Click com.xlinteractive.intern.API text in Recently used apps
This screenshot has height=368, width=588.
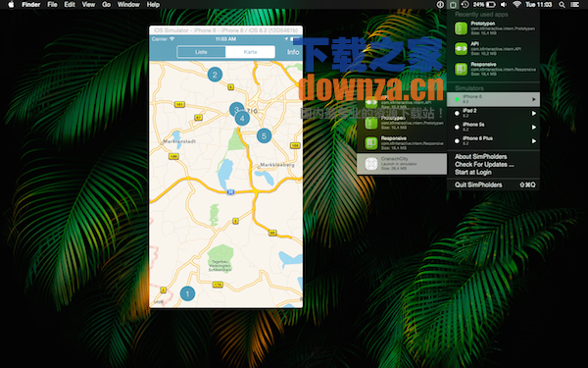coord(496,49)
